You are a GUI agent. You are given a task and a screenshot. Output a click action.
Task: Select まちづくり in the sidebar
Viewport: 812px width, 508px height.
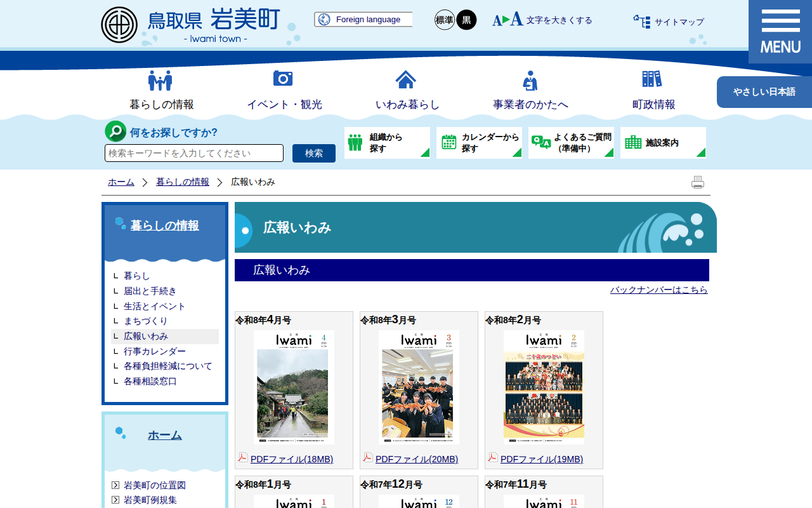(x=146, y=321)
